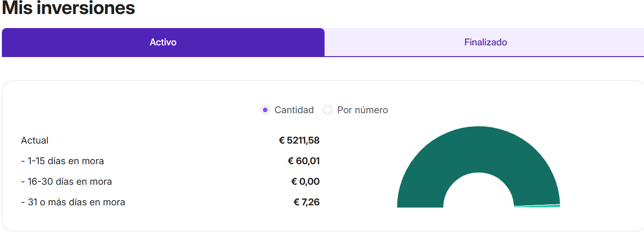
Task: Click the 16-30 días en mora label
Action: (x=66, y=182)
